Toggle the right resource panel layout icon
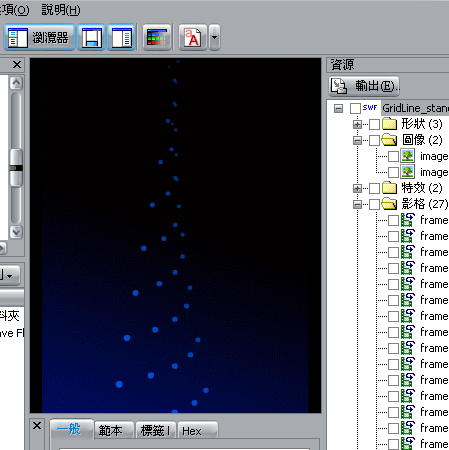449x450 pixels. (121, 37)
